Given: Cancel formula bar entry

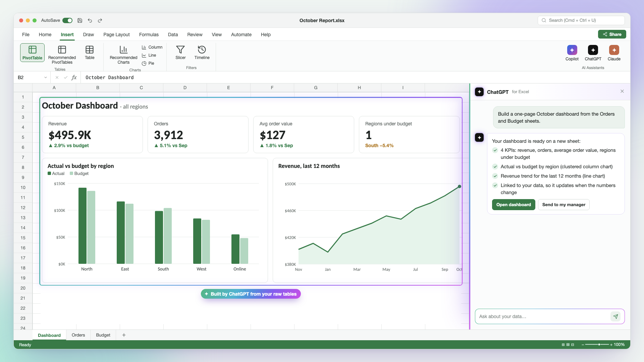Looking at the screenshot, I should coord(57,77).
